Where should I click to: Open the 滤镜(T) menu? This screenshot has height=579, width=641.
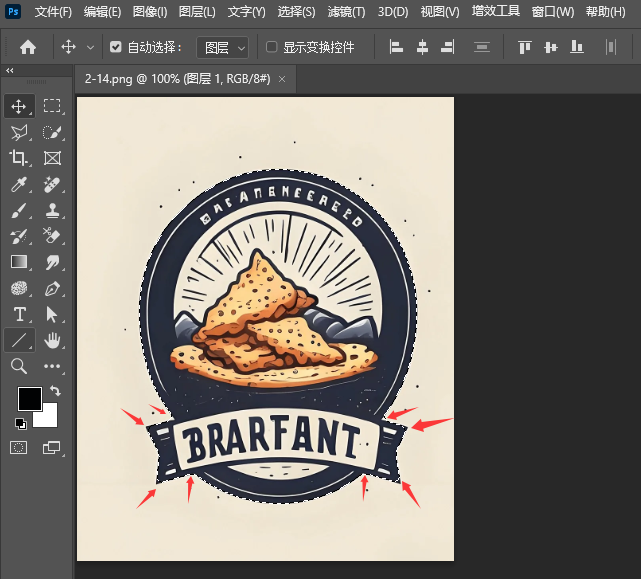(x=346, y=12)
